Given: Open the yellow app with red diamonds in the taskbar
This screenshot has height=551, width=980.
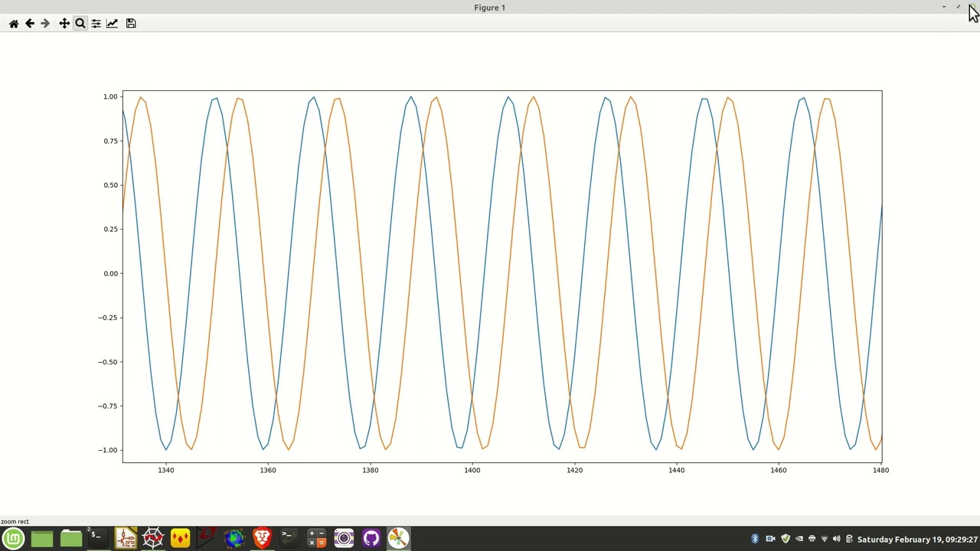Looking at the screenshot, I should tap(180, 539).
